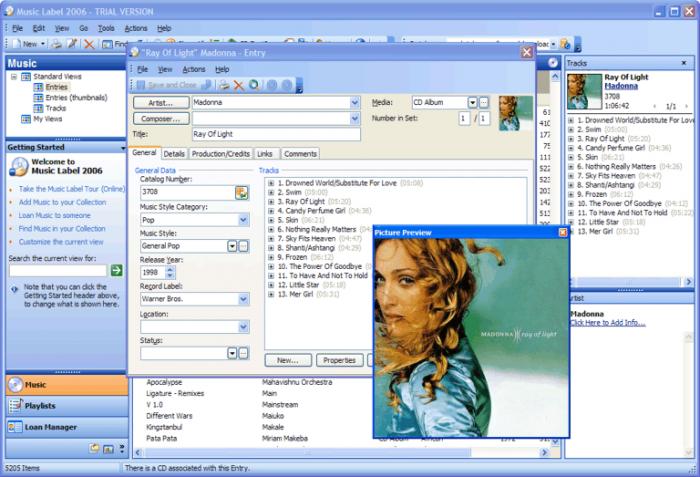Select Entries (thumbnails) view

(76, 97)
